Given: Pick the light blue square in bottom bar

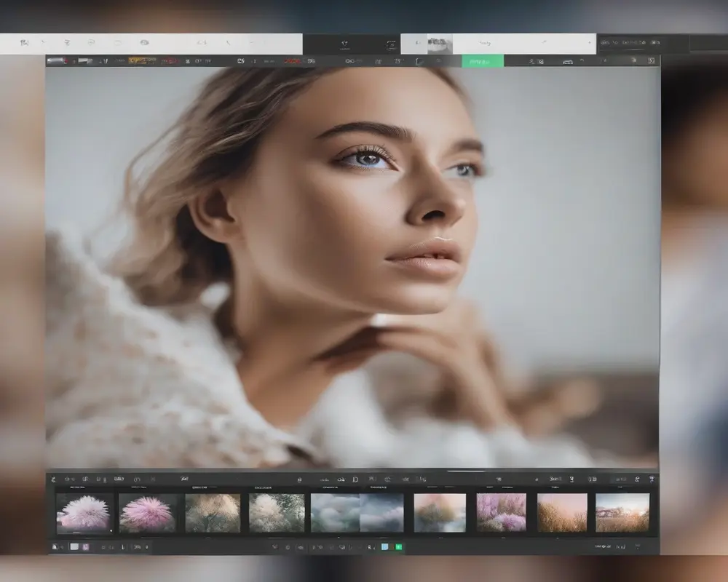Looking at the screenshot, I should pyautogui.click(x=384, y=547).
